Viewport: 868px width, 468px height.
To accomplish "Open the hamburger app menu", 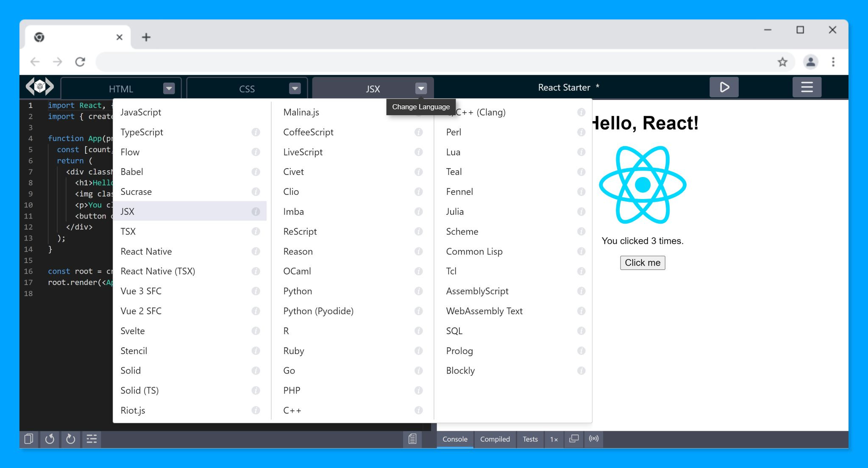I will click(x=807, y=87).
